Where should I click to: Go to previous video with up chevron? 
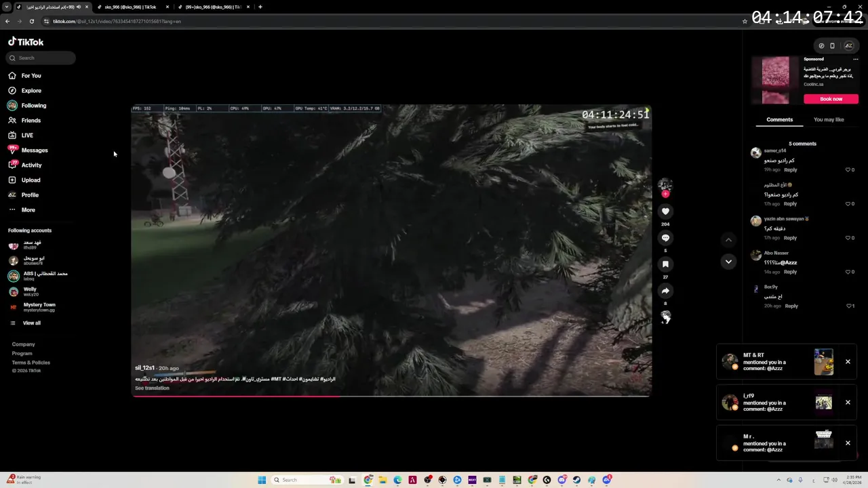pyautogui.click(x=728, y=240)
